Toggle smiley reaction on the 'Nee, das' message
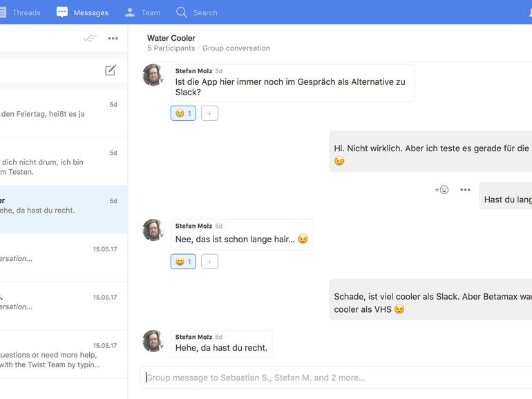Image resolution: width=532 pixels, height=399 pixels. (x=183, y=262)
